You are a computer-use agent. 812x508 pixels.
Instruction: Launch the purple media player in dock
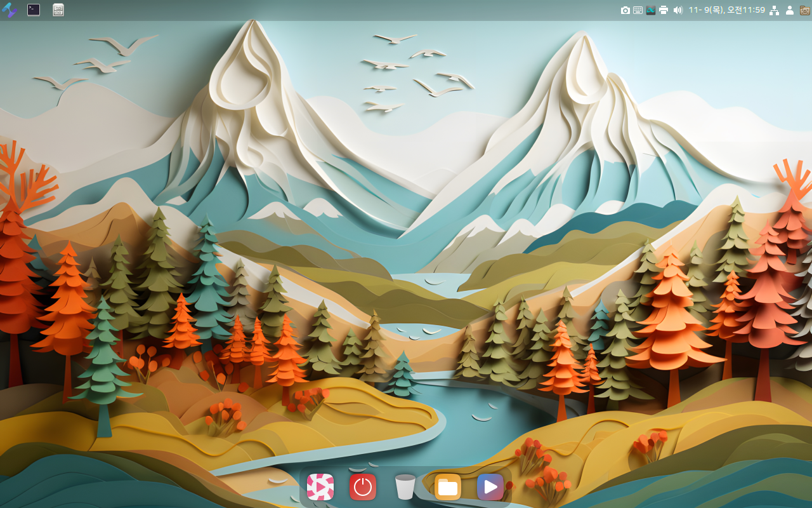pos(490,487)
